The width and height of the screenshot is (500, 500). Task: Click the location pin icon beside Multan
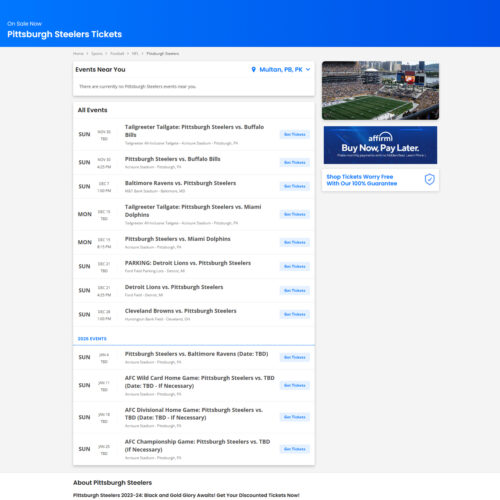[x=253, y=69]
